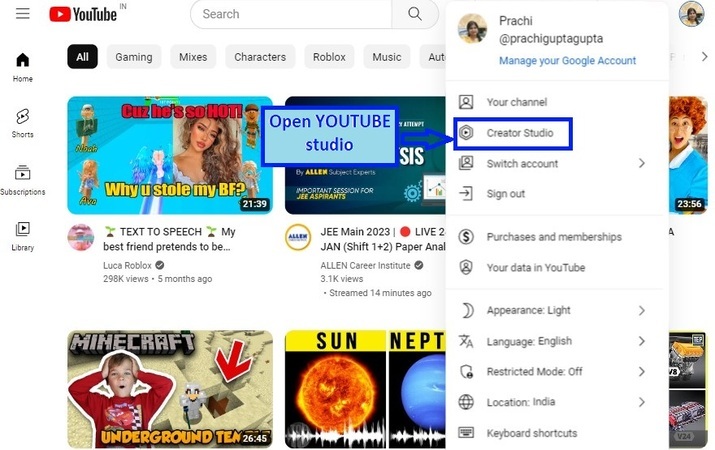Screen dimensions: 715x450
Task: Open Manage your Google Account link
Action: [567, 61]
